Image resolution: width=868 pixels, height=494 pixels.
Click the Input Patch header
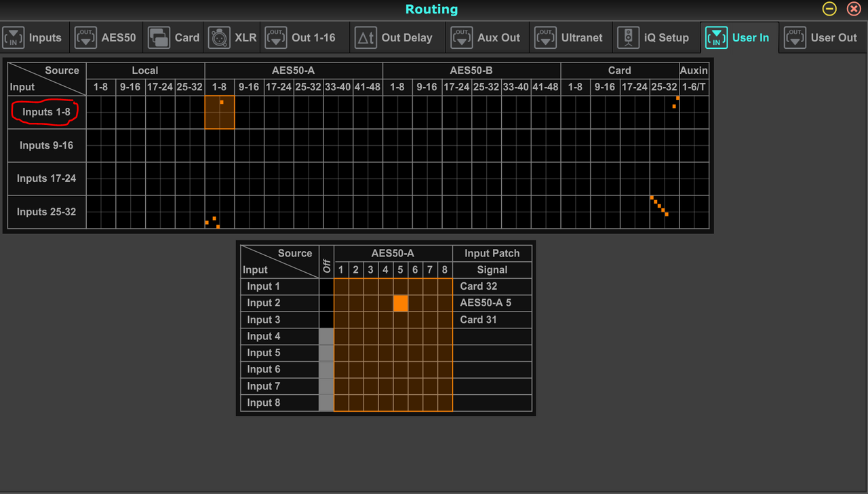(492, 253)
